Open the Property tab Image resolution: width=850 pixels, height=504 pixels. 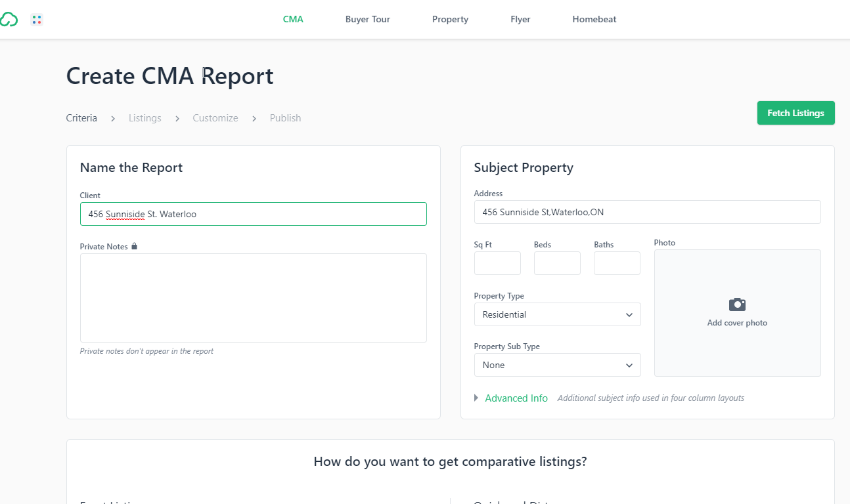(x=450, y=19)
